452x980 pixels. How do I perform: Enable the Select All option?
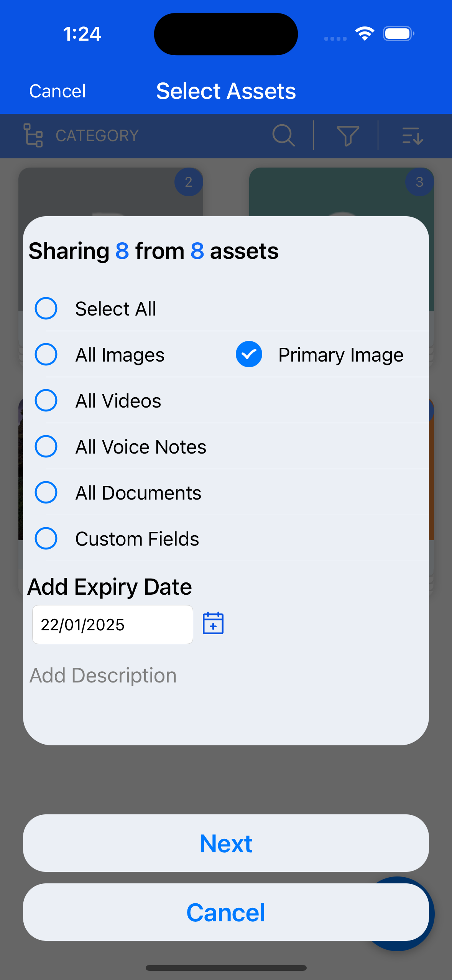46,308
